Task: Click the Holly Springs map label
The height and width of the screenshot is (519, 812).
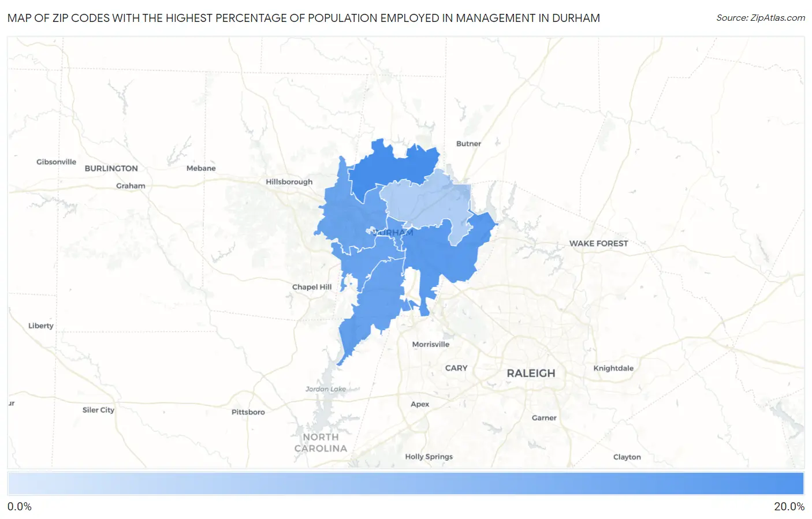Action: 429,457
